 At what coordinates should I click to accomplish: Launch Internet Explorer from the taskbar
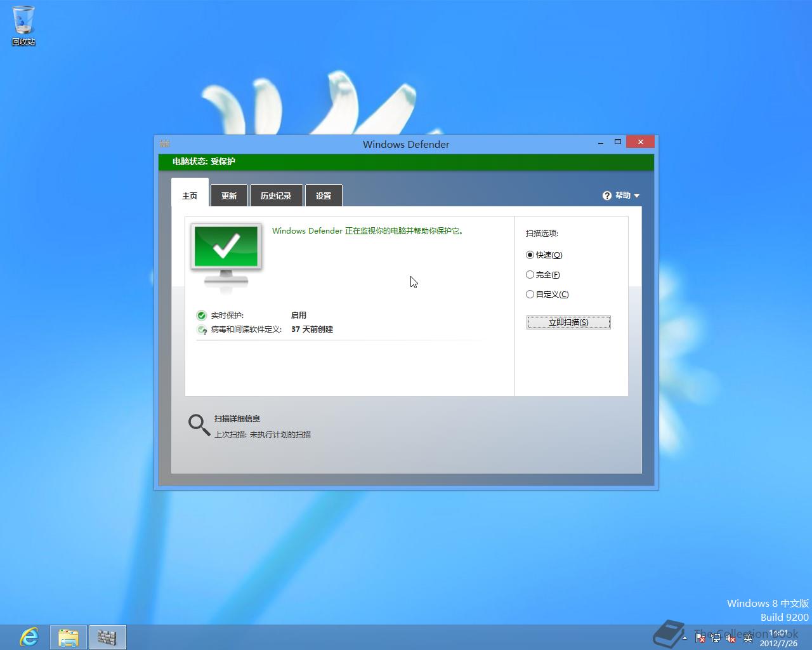(29, 637)
